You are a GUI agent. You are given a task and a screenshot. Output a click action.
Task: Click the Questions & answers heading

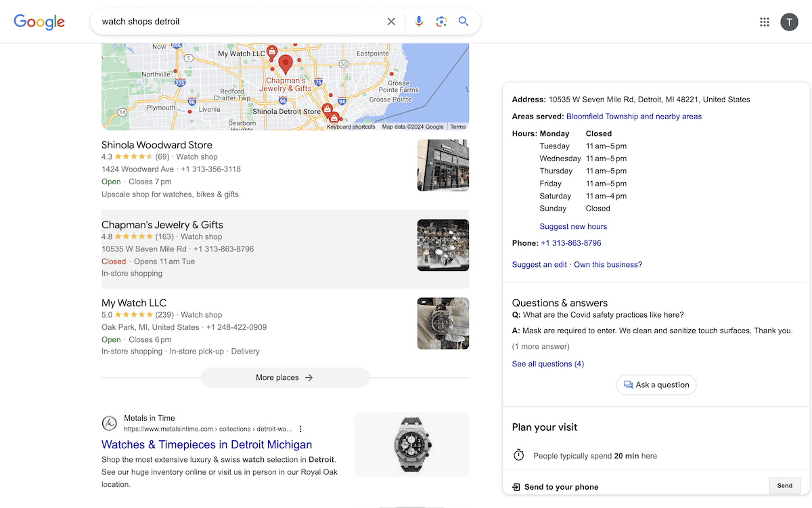[560, 303]
